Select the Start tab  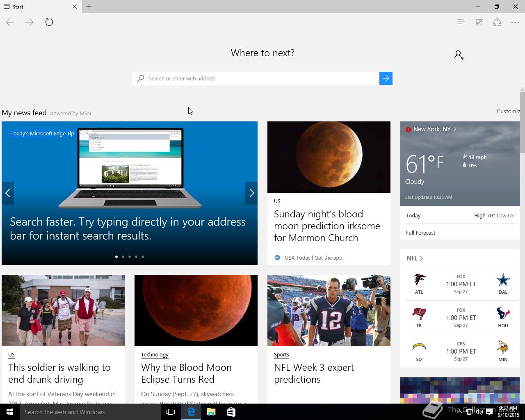pos(40,7)
